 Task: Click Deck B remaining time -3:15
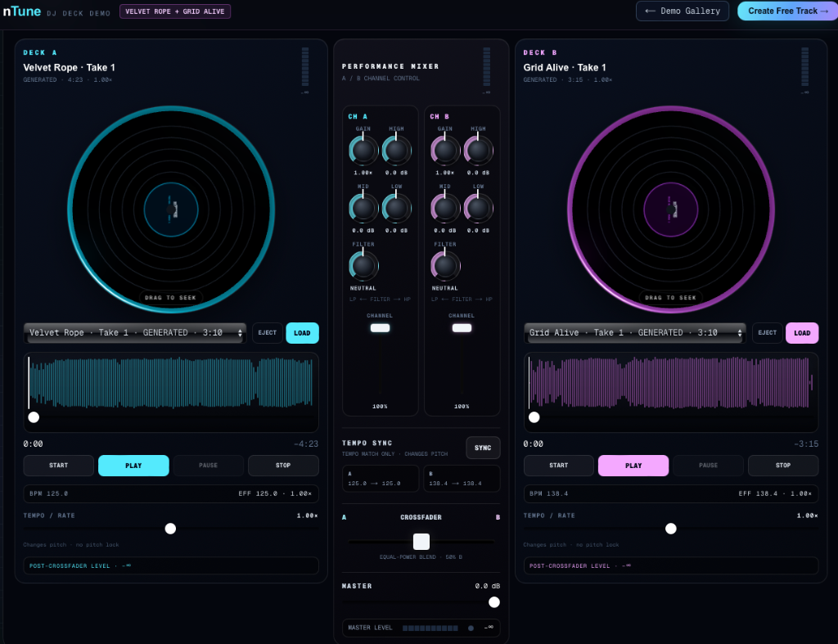pyautogui.click(x=806, y=444)
